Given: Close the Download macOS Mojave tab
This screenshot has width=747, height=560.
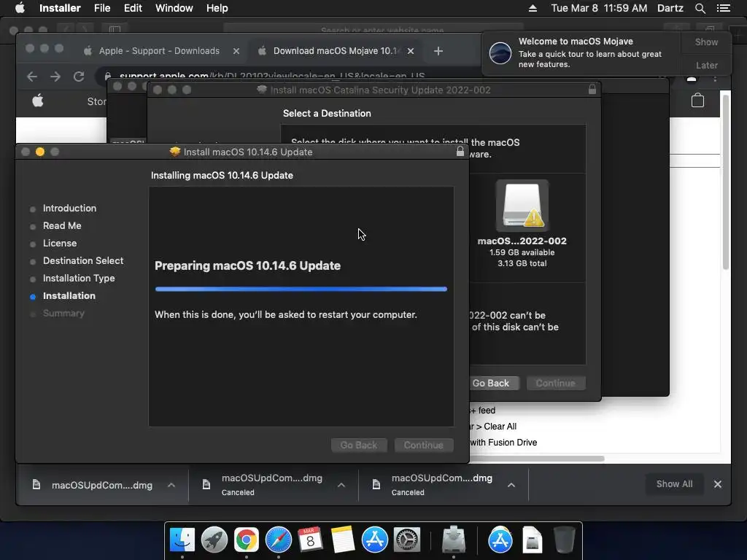Looking at the screenshot, I should point(410,51).
